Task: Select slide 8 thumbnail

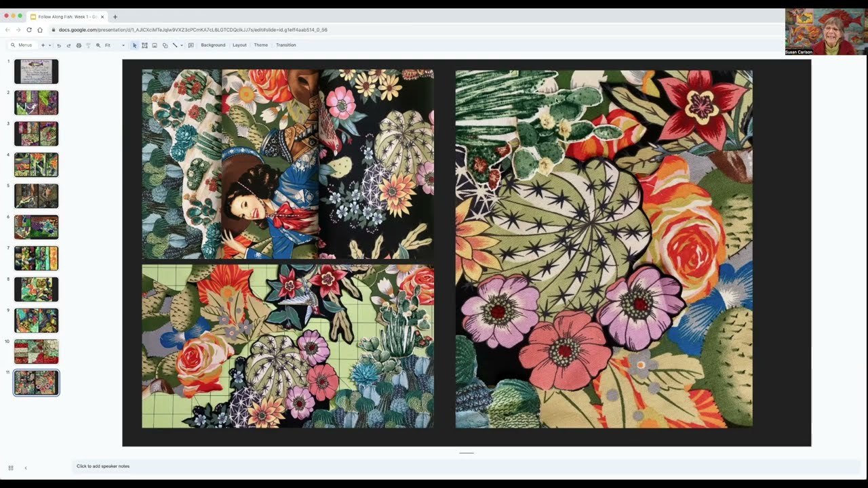Action: 37,289
